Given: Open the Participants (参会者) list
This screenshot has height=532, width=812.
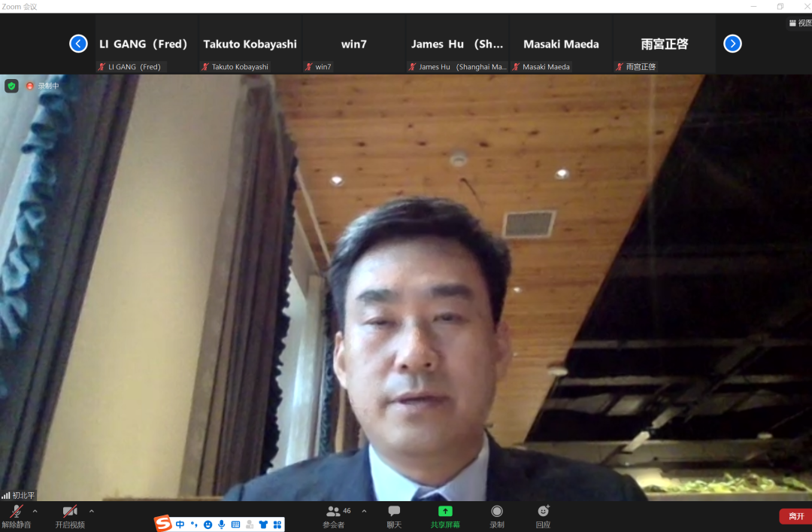Looking at the screenshot, I should (x=334, y=512).
